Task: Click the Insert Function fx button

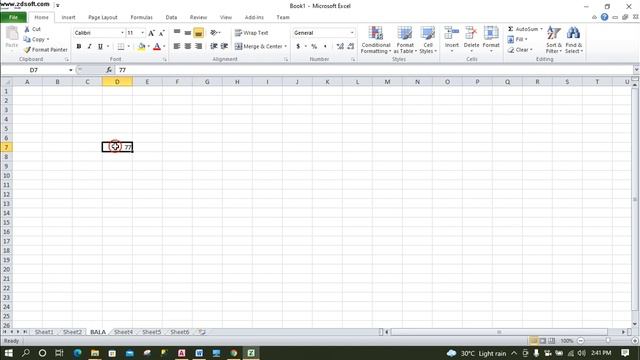Action: (109, 70)
